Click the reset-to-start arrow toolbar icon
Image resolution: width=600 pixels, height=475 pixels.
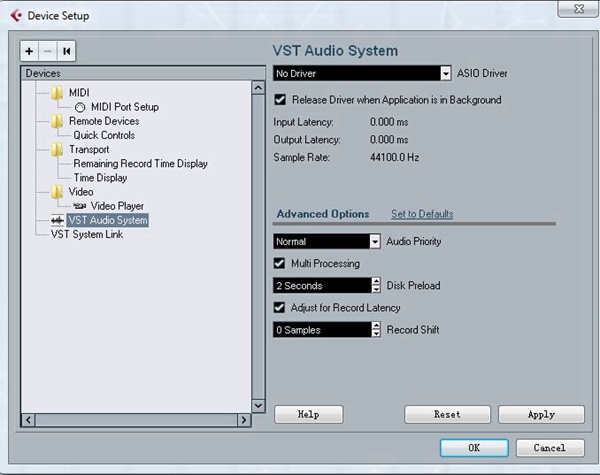(x=67, y=51)
